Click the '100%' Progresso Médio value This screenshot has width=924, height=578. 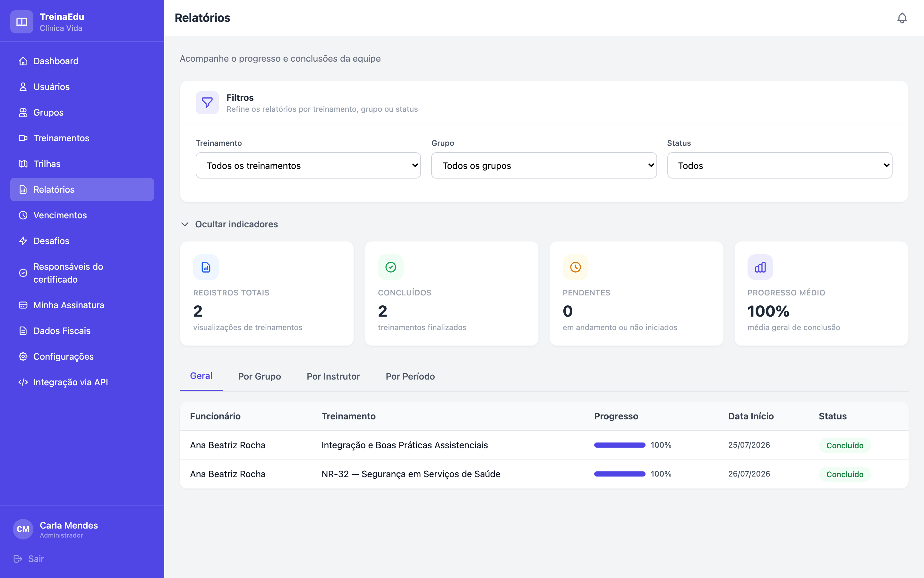click(768, 311)
